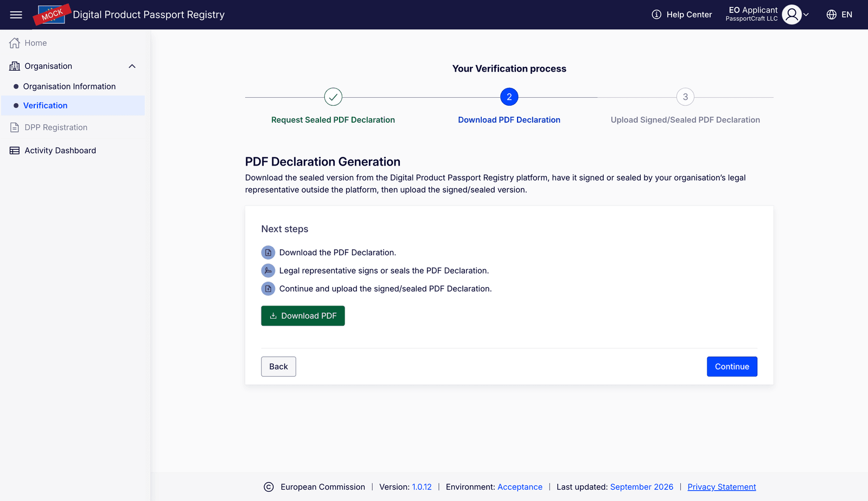868x501 pixels.
Task: Click the Download PDF button
Action: [x=303, y=316]
